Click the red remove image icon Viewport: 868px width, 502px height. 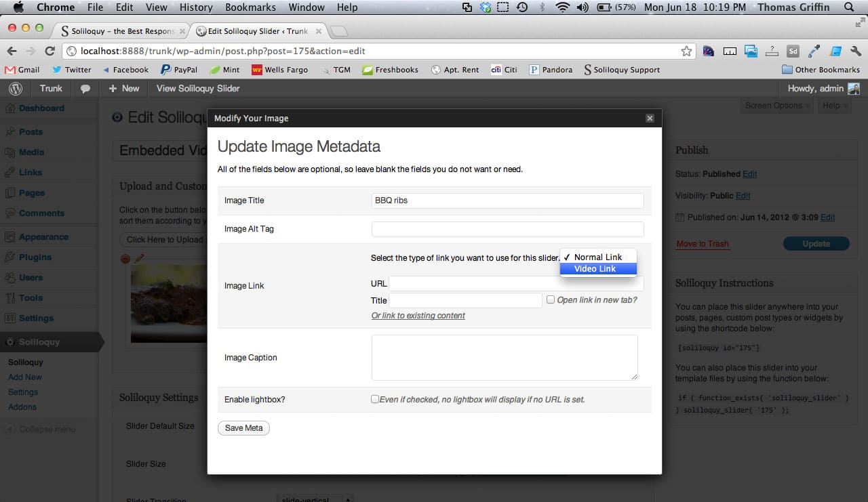tap(125, 258)
